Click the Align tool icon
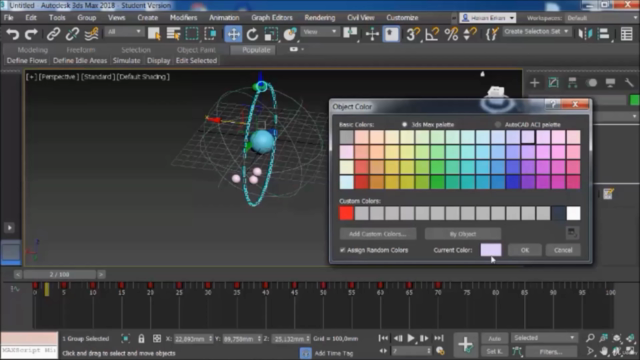The image size is (640, 360). click(x=603, y=34)
